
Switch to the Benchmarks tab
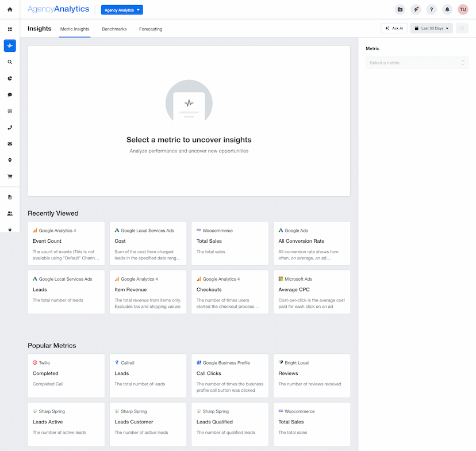click(114, 29)
